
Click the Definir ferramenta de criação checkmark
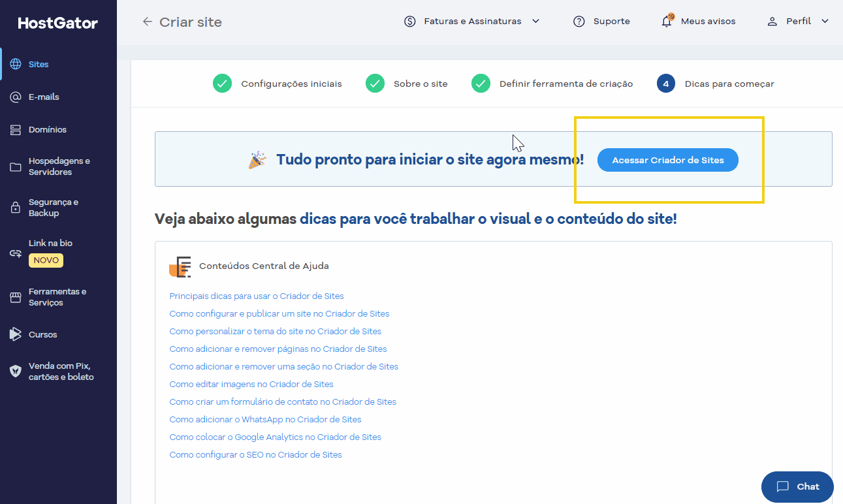pos(481,84)
